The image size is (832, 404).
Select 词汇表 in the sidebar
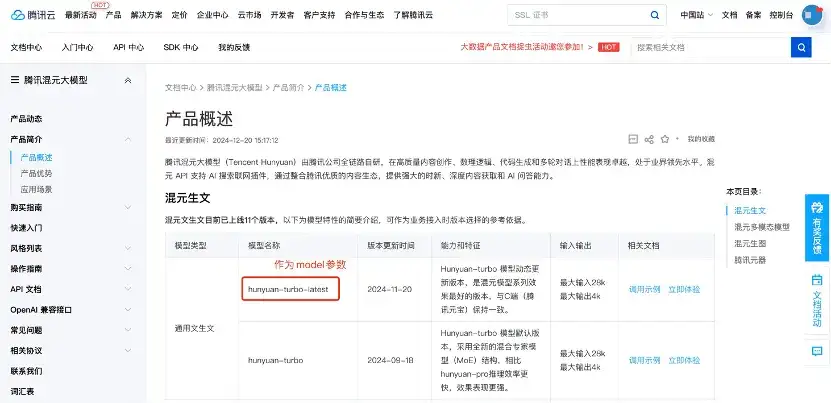pyautogui.click(x=22, y=391)
